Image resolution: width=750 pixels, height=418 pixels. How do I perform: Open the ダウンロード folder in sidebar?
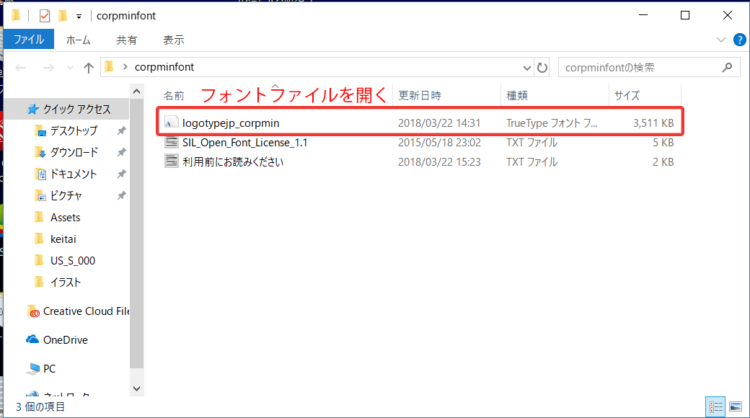click(x=73, y=152)
